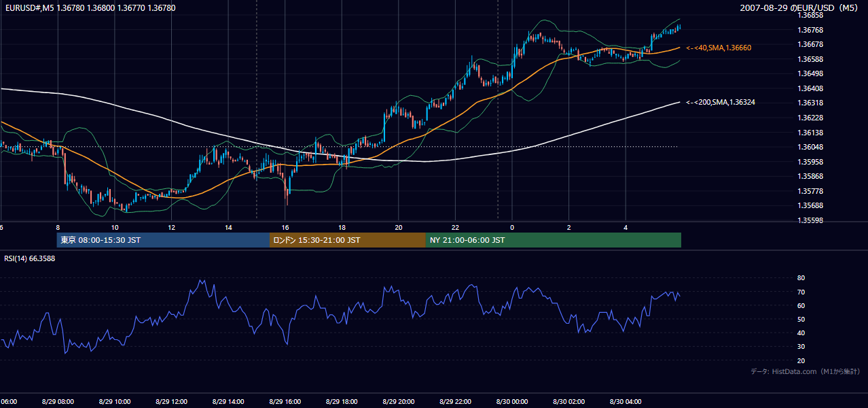Click price level 1.36768 on axis

click(x=809, y=30)
